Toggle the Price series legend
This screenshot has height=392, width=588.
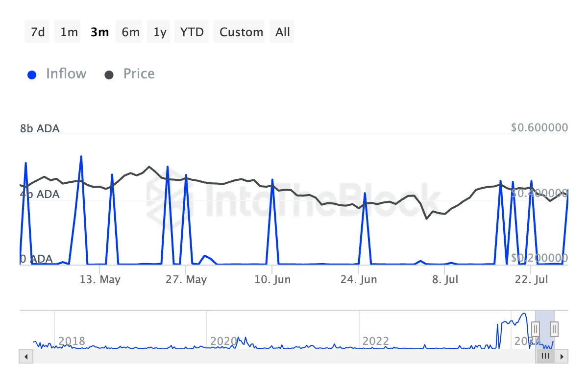click(139, 74)
